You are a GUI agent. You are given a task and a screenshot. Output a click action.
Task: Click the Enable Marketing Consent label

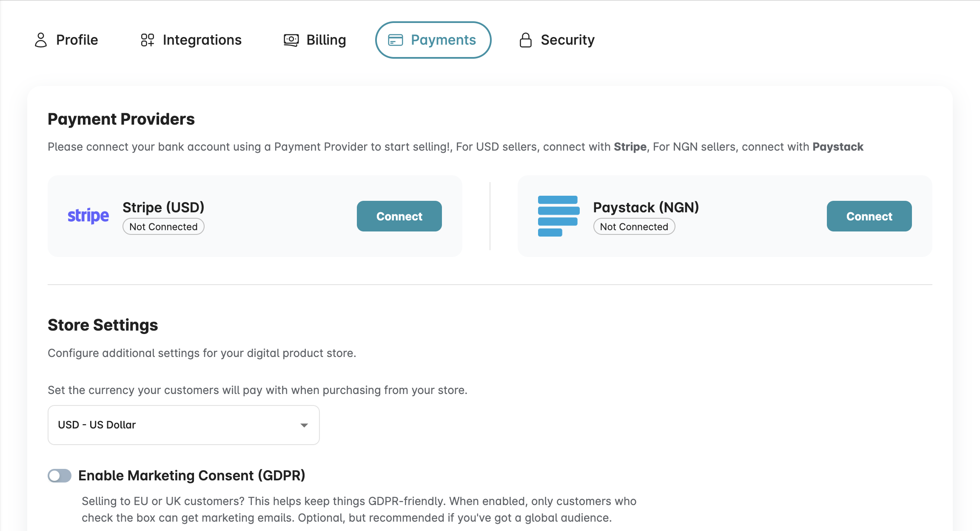[192, 476]
